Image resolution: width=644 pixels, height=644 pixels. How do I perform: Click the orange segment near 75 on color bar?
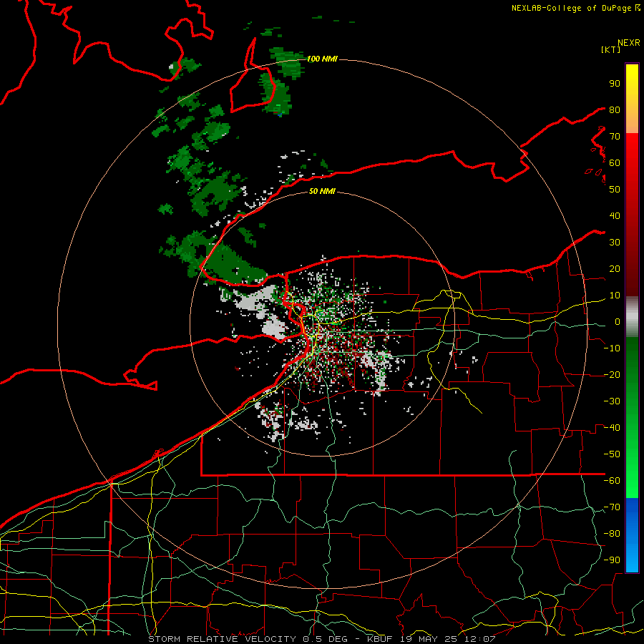(632, 122)
